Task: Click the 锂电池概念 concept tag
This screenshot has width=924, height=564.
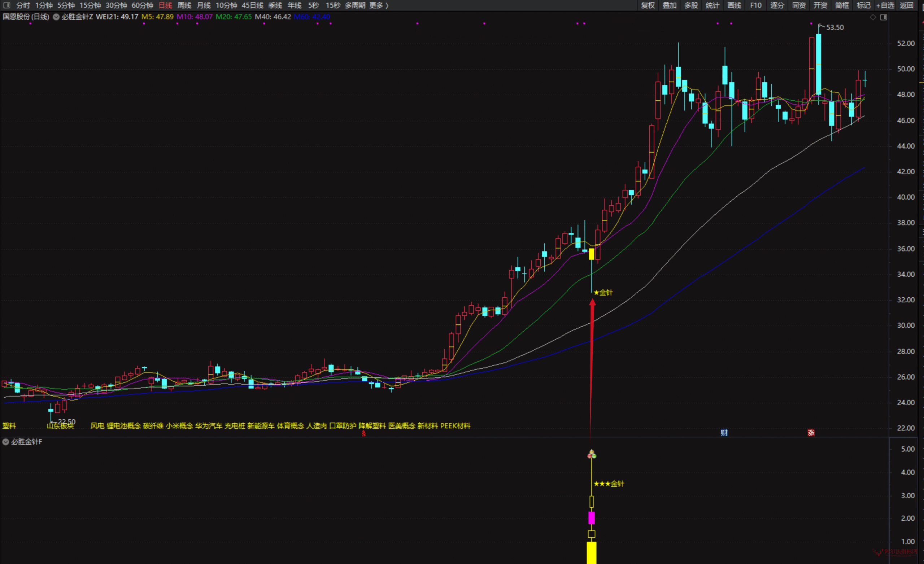Action: tap(123, 426)
